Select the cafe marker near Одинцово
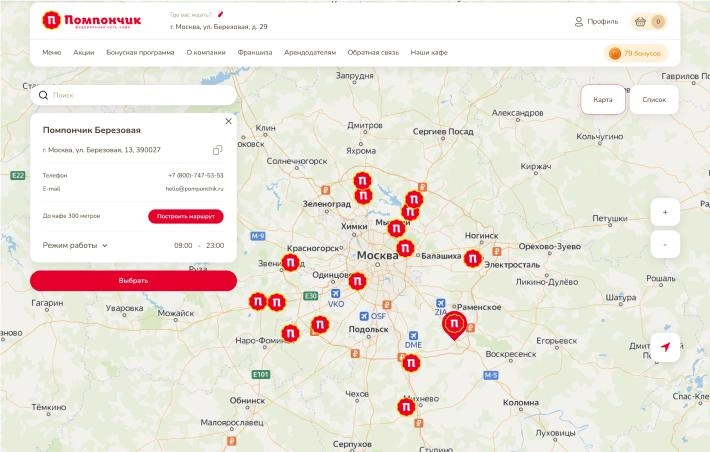The height and width of the screenshot is (452, 710). [357, 281]
